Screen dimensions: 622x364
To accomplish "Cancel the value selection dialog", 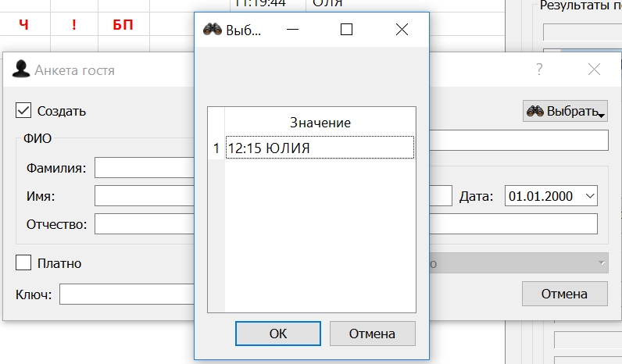I will pos(372,334).
